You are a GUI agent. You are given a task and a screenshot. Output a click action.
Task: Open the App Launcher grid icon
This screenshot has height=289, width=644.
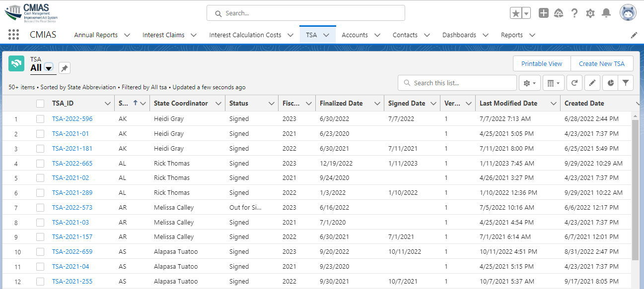tap(14, 35)
